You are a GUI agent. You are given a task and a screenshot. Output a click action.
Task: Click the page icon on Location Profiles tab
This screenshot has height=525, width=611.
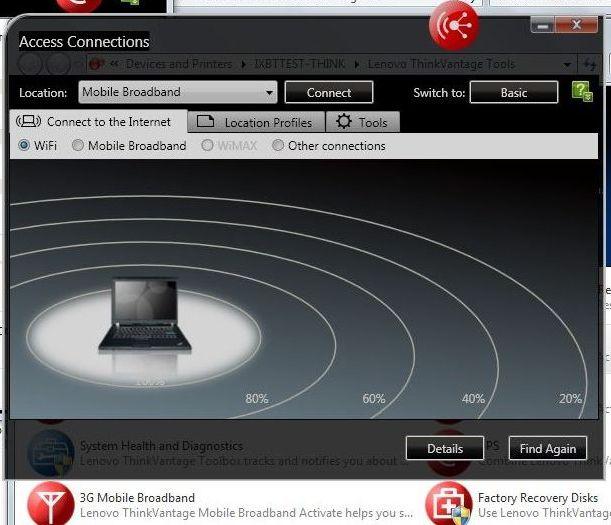(205, 121)
